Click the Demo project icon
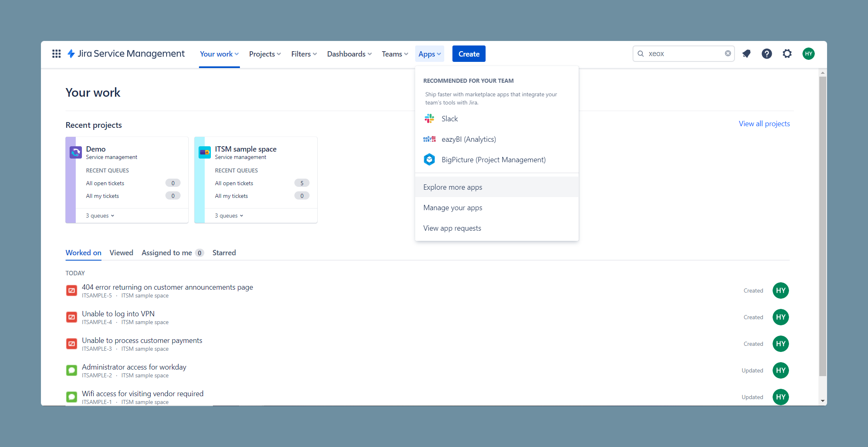This screenshot has width=868, height=447. pos(76,152)
